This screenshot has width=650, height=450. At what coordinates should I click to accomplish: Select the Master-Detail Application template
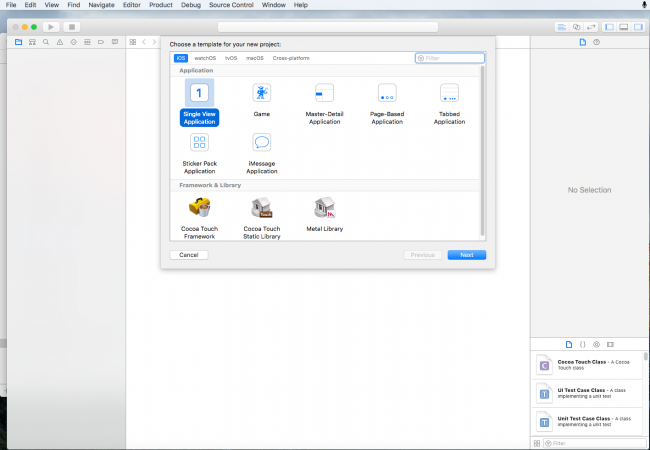325,104
